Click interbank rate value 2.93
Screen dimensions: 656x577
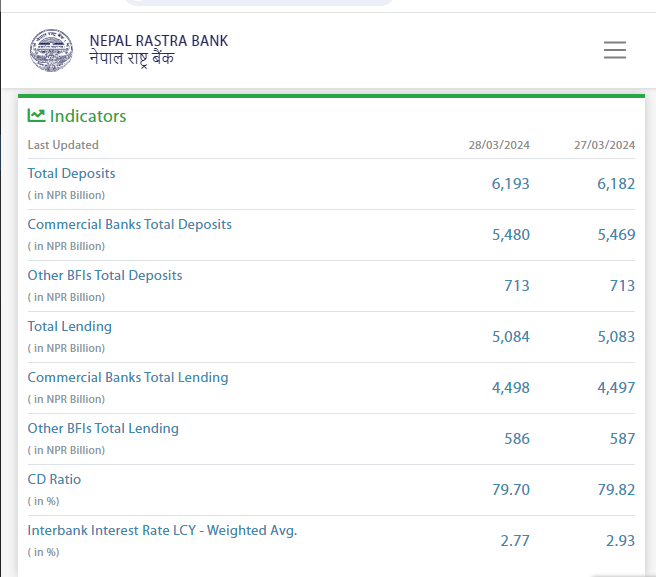[x=620, y=541]
